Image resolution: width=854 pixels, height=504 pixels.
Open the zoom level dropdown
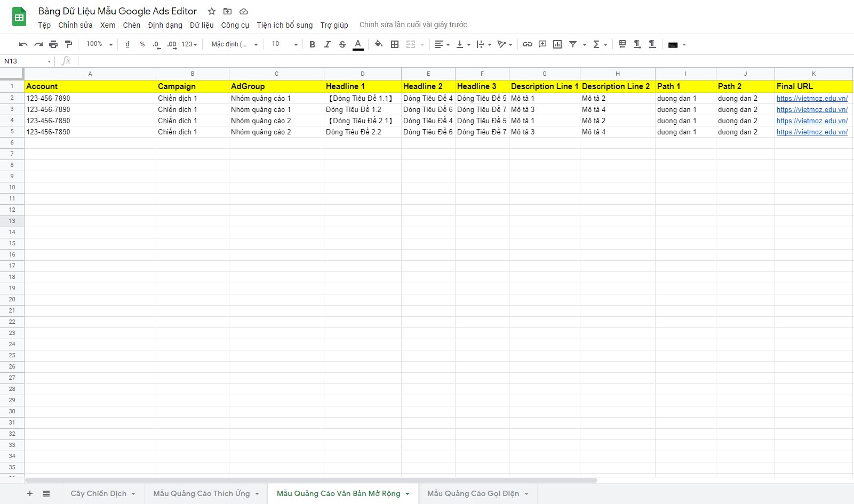[100, 44]
